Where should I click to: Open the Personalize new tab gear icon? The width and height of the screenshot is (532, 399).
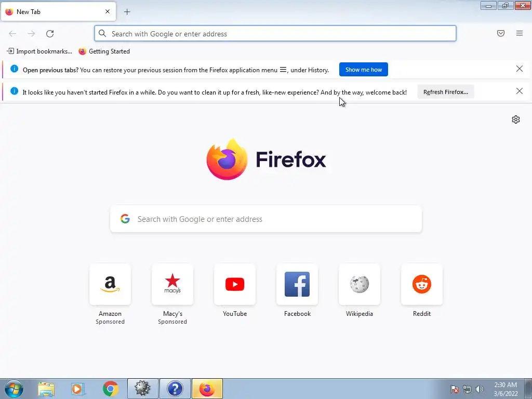(516, 119)
